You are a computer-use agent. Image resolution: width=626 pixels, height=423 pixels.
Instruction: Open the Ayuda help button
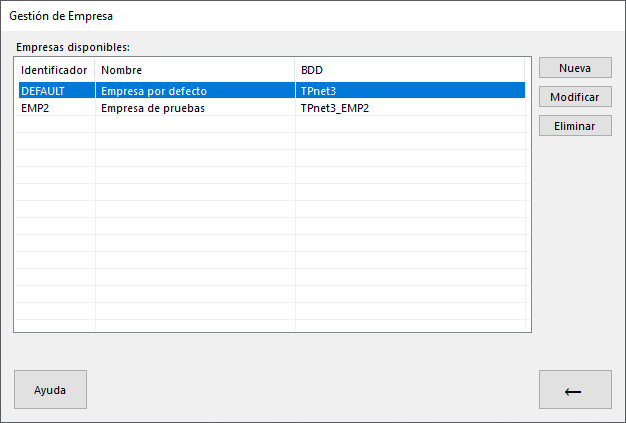pyautogui.click(x=50, y=389)
